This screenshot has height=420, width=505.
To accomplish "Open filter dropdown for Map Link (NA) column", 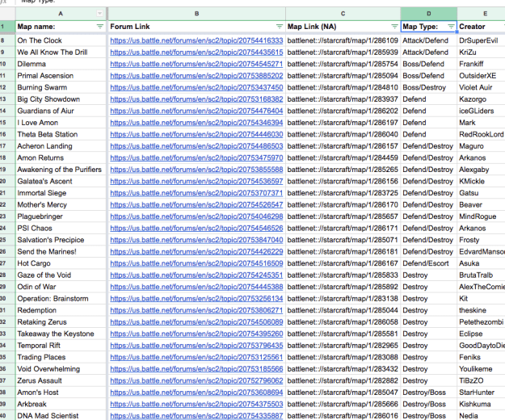I will point(394,27).
